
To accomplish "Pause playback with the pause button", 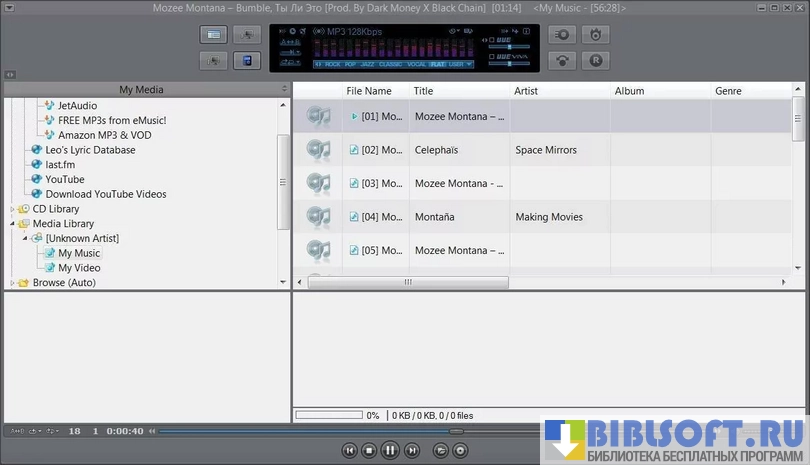I will [x=390, y=451].
